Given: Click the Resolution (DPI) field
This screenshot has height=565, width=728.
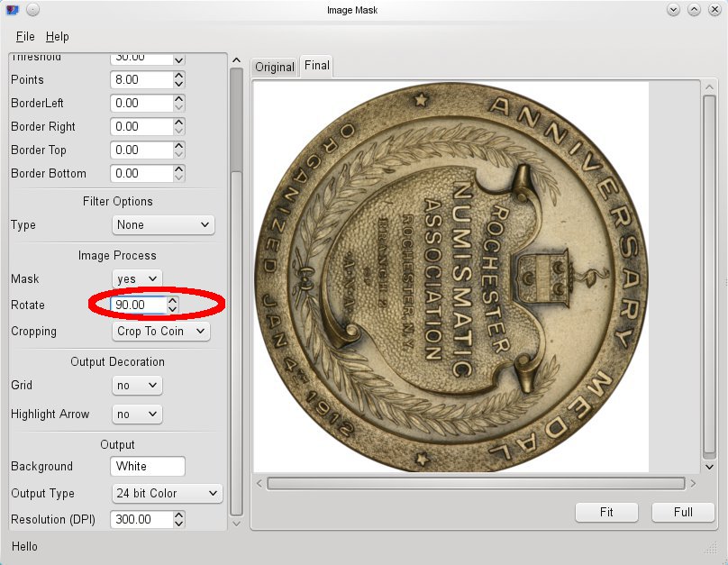Looking at the screenshot, I should click(141, 519).
